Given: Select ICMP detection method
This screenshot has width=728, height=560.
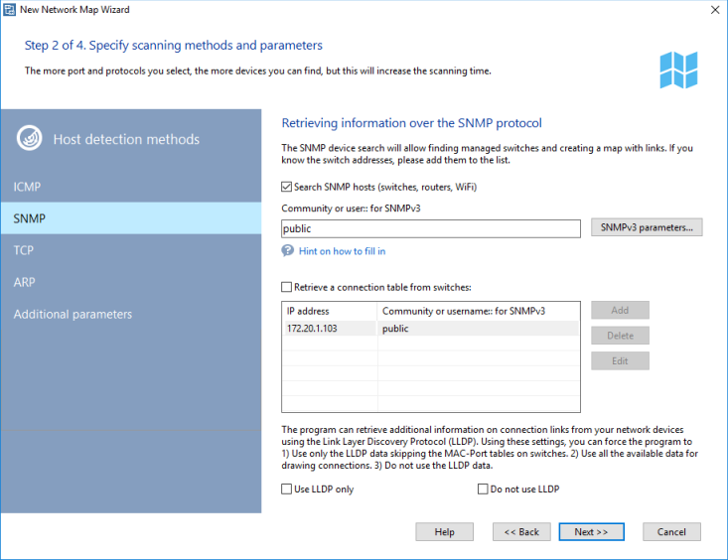Looking at the screenshot, I should [x=28, y=187].
